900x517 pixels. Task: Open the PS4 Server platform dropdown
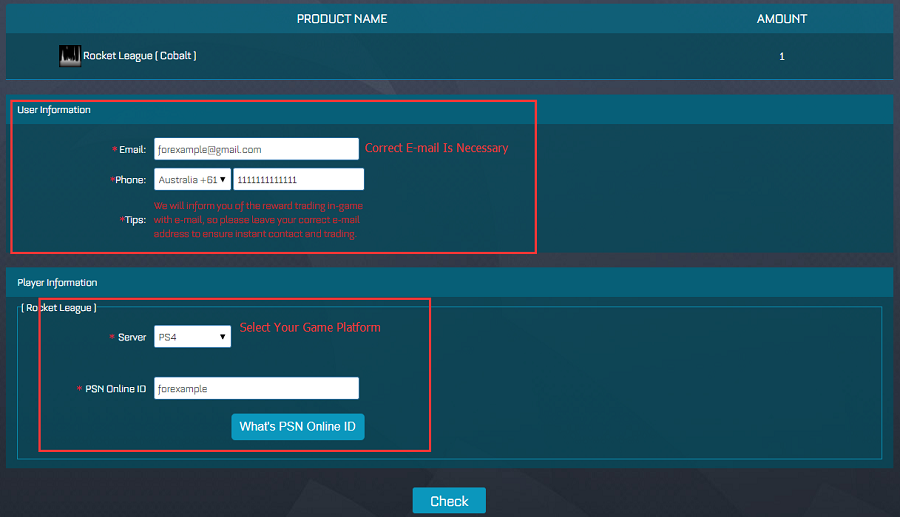coord(192,337)
